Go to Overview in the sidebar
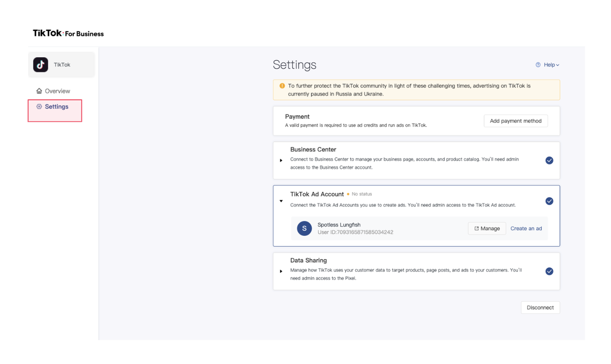Screen dimensions: 611x364 pos(57,91)
